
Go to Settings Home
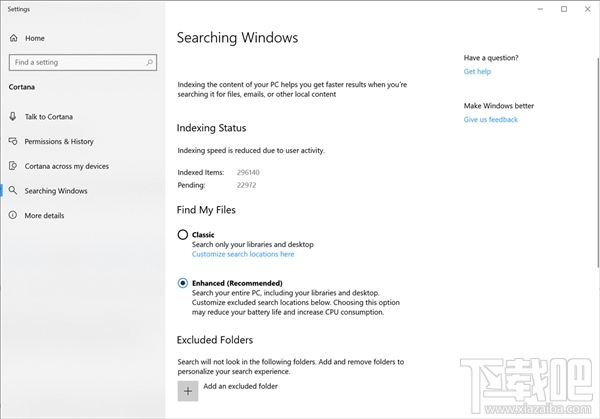click(x=35, y=38)
